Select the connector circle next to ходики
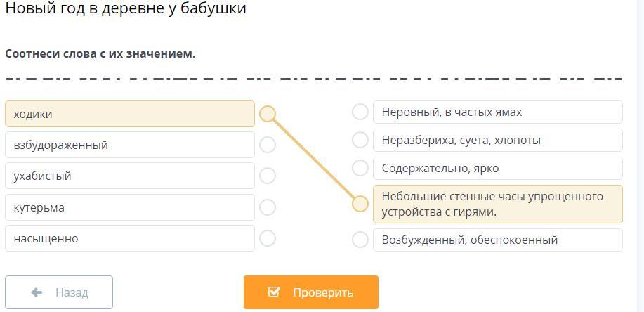The height and width of the screenshot is (312, 644). pos(268,114)
